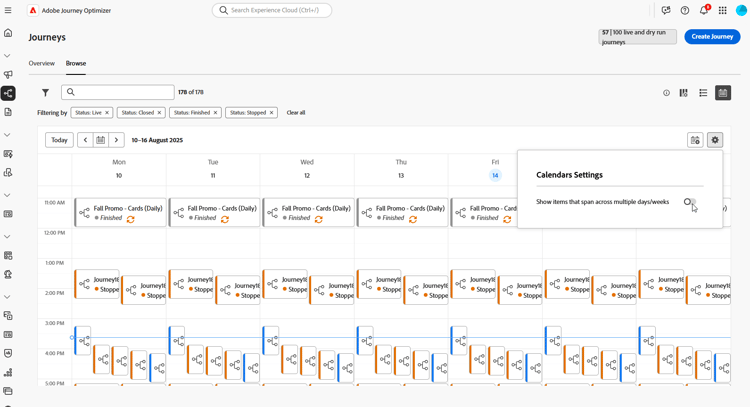Screen dimensions: 750x407
Task: Open the calendar settings gear
Action: [715, 140]
